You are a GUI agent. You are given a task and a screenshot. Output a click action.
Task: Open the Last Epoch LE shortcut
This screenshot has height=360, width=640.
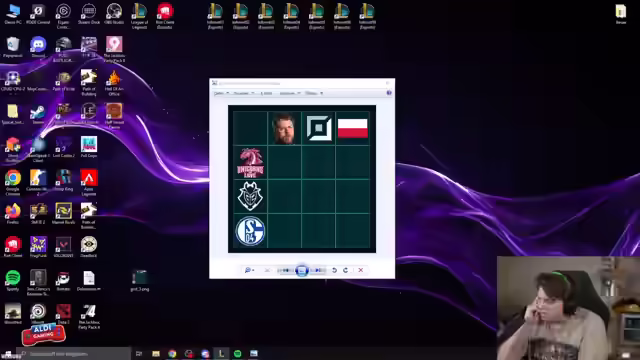pyautogui.click(x=89, y=114)
